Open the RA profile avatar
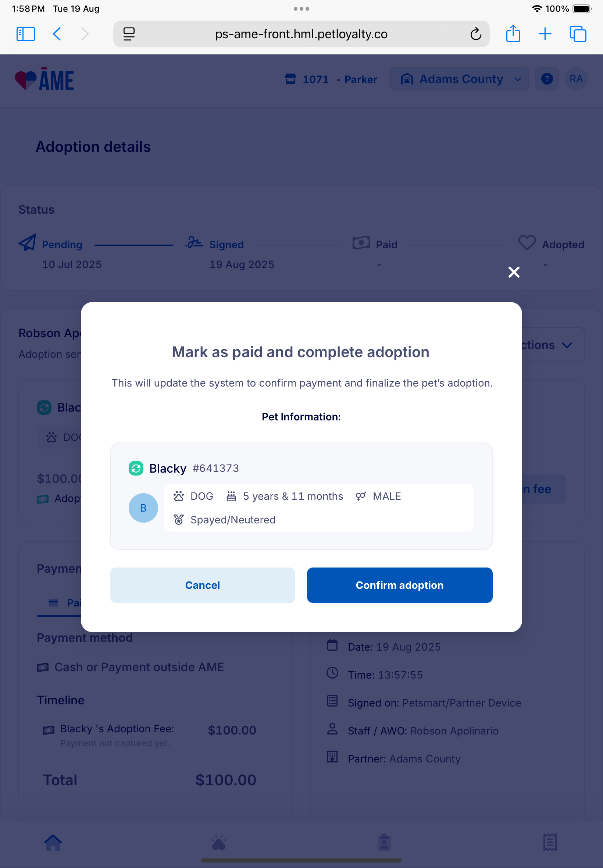The height and width of the screenshot is (868, 603). 576,79
